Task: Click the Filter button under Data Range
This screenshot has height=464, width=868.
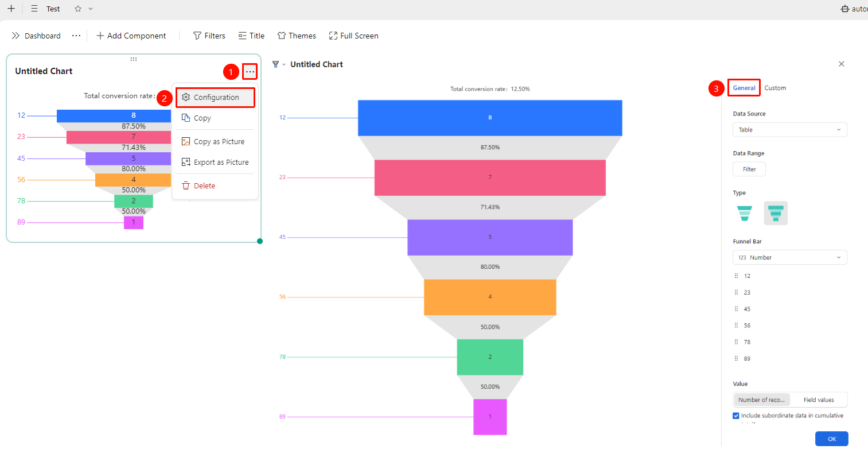Action: point(749,169)
